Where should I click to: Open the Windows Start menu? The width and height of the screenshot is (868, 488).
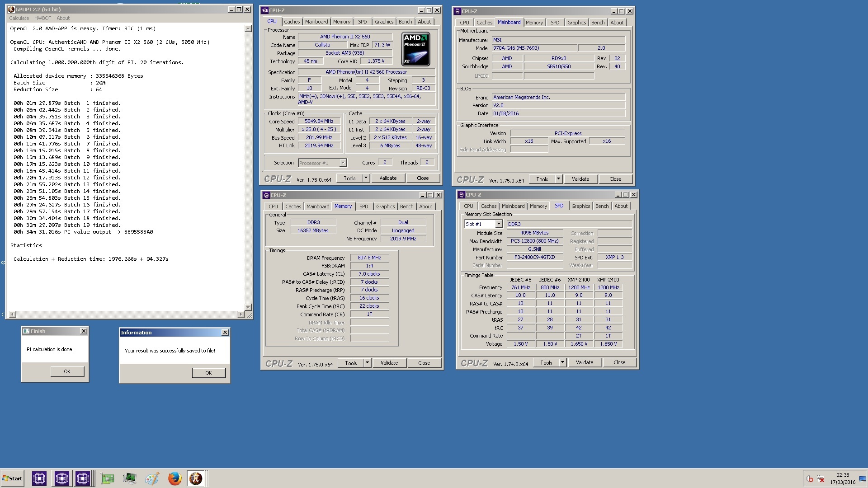[x=12, y=479]
